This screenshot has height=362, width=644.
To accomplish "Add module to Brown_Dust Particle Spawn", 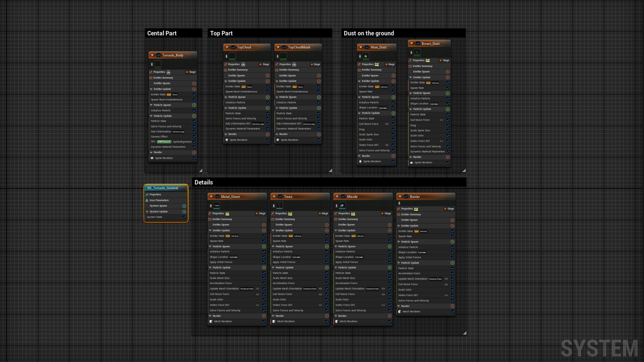I will pyautogui.click(x=448, y=93).
